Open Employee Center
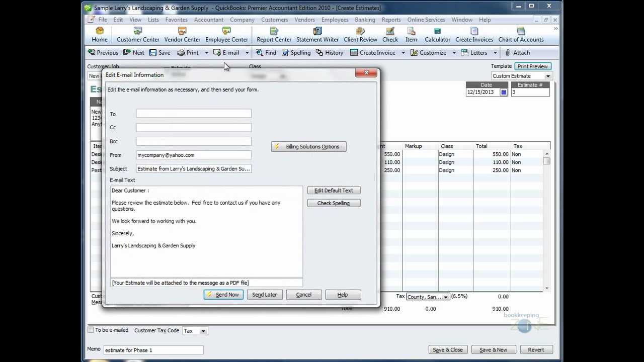This screenshot has width=644, height=362. click(226, 35)
